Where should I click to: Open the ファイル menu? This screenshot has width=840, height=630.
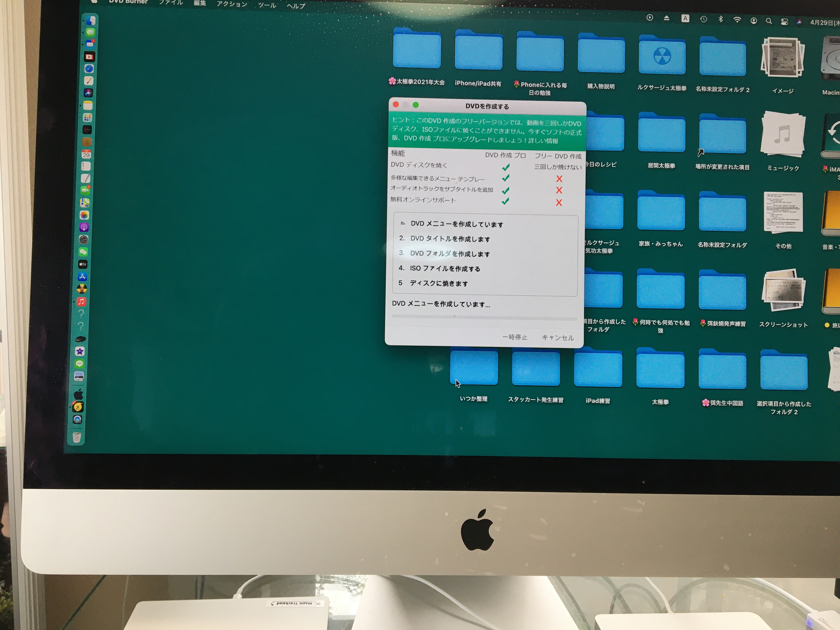click(x=171, y=2)
